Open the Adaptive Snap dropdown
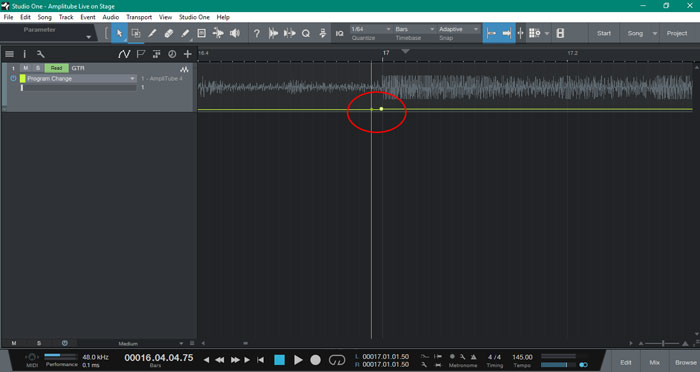Screen dimensions: 700x372 tap(458, 29)
